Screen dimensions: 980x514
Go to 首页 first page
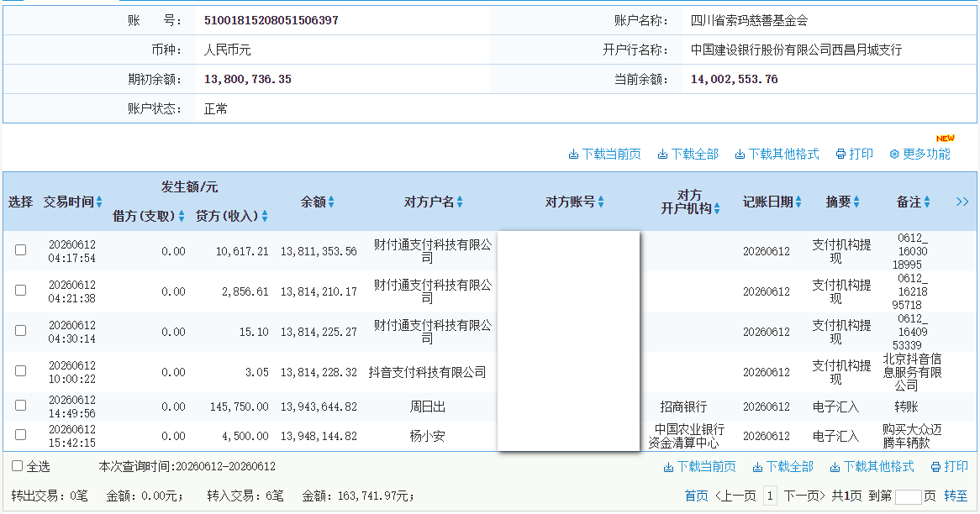[696, 496]
